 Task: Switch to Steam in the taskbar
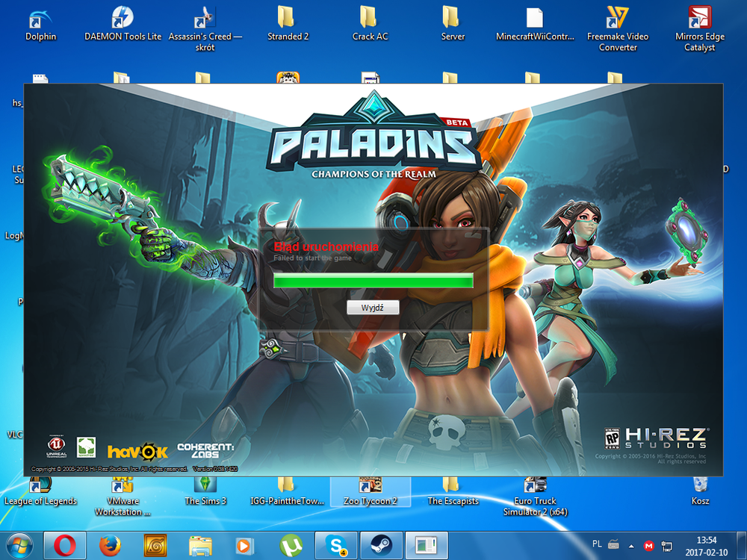(382, 546)
